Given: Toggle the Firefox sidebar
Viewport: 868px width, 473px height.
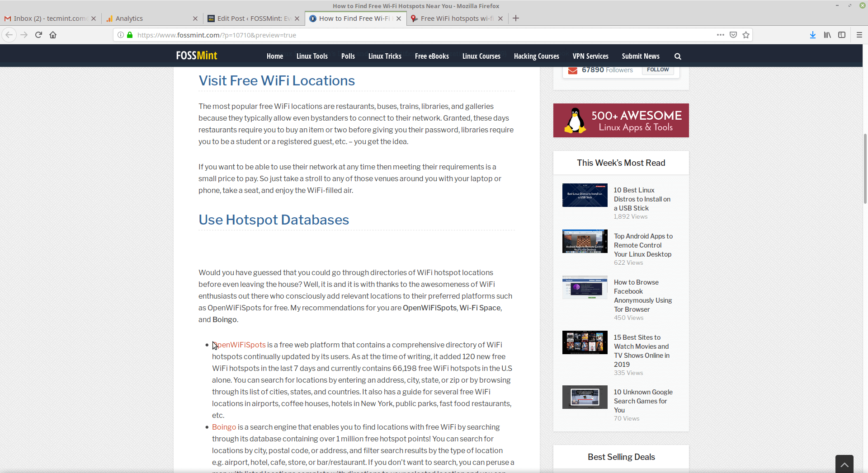Looking at the screenshot, I should click(x=842, y=35).
